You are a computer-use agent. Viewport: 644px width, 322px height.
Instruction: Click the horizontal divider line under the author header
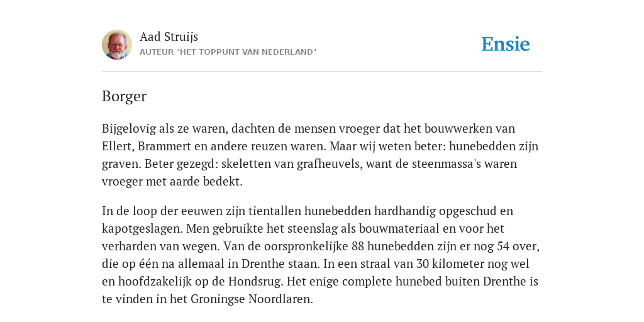pyautogui.click(x=322, y=72)
